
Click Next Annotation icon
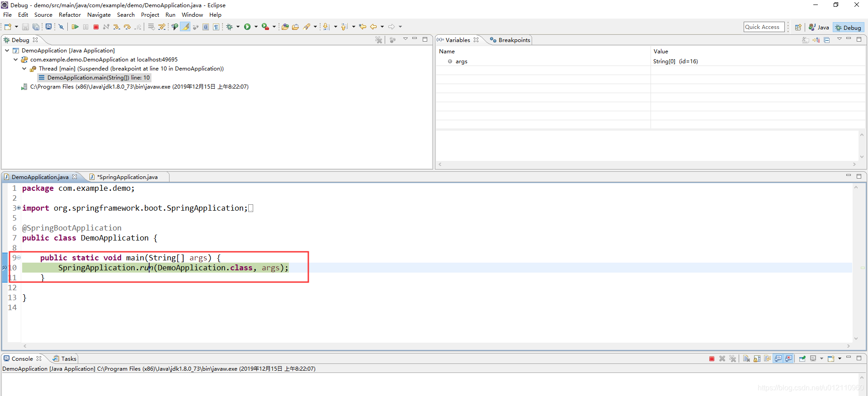(x=326, y=27)
